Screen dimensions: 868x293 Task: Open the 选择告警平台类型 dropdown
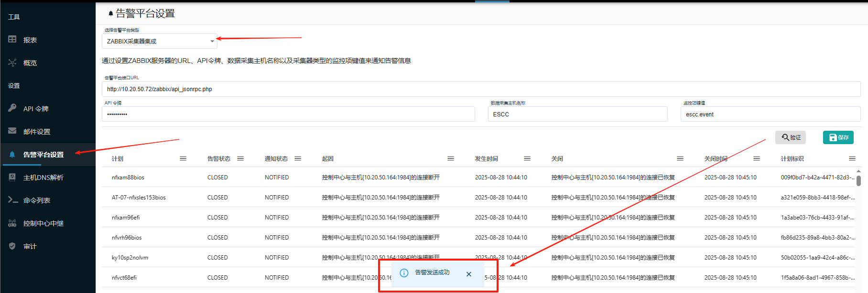coord(159,42)
